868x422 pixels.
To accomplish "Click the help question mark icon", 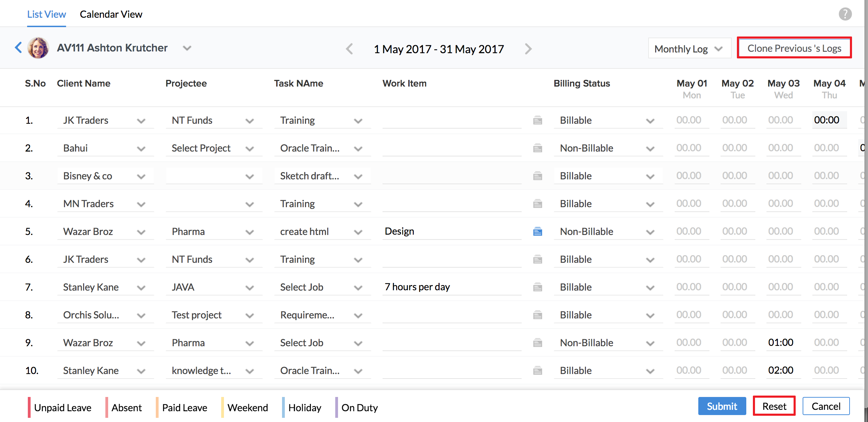I will 845,14.
